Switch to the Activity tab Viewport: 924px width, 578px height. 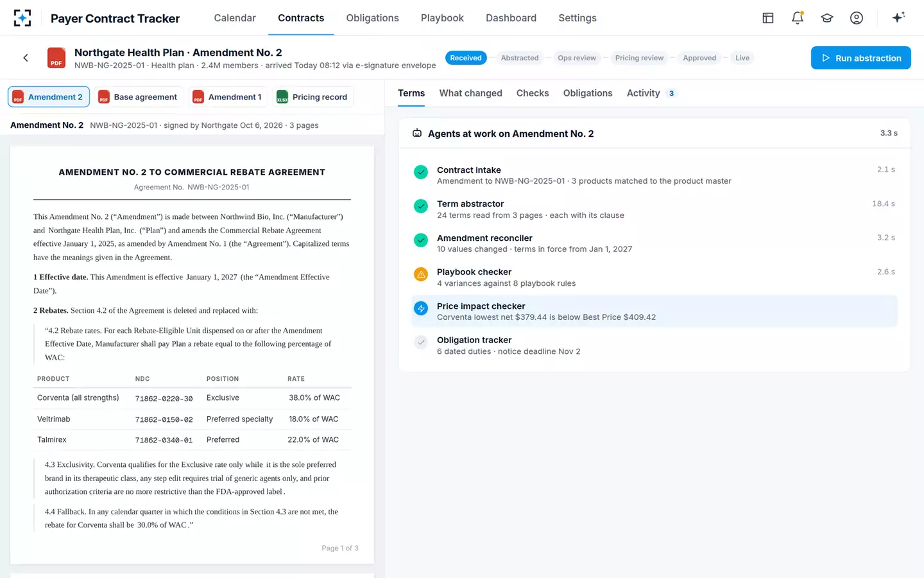(651, 93)
